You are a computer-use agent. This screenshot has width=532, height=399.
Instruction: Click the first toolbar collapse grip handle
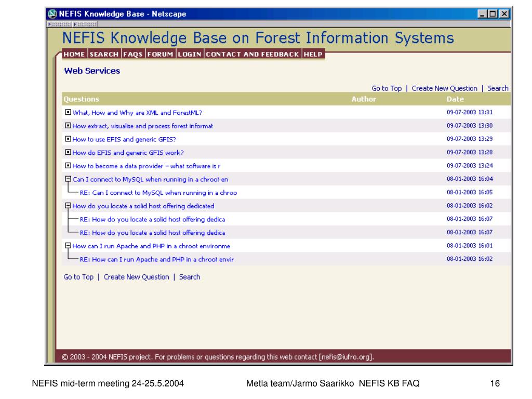59,24
